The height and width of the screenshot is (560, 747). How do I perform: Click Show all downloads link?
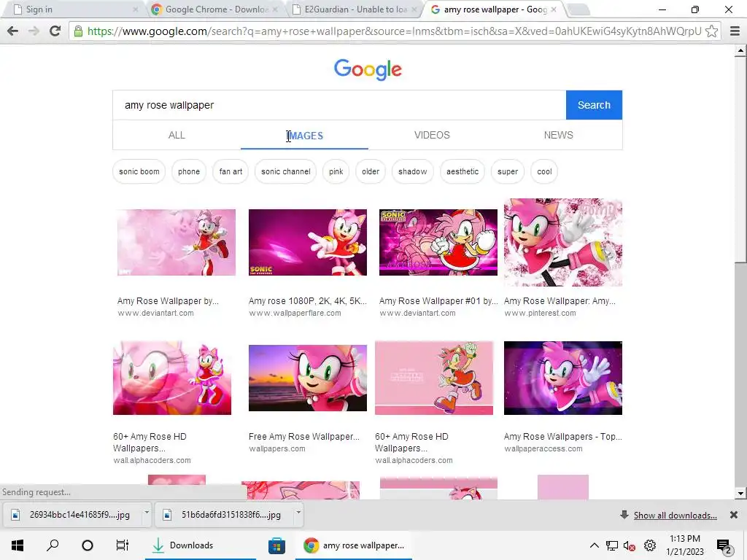pos(675,516)
